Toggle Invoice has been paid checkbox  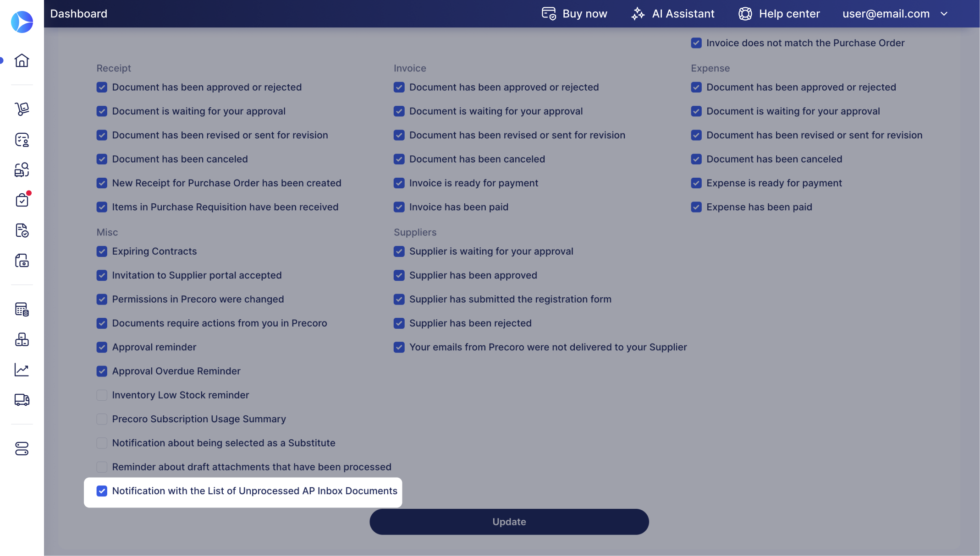pos(399,207)
